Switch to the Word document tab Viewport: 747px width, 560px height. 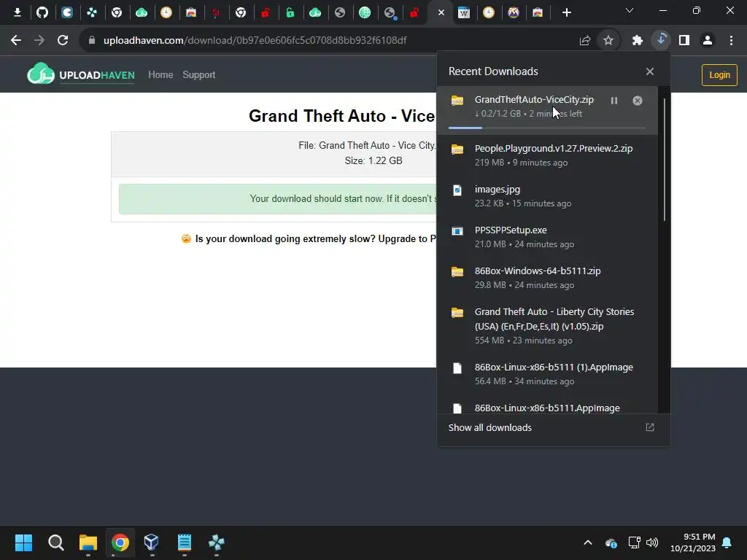[x=464, y=12]
